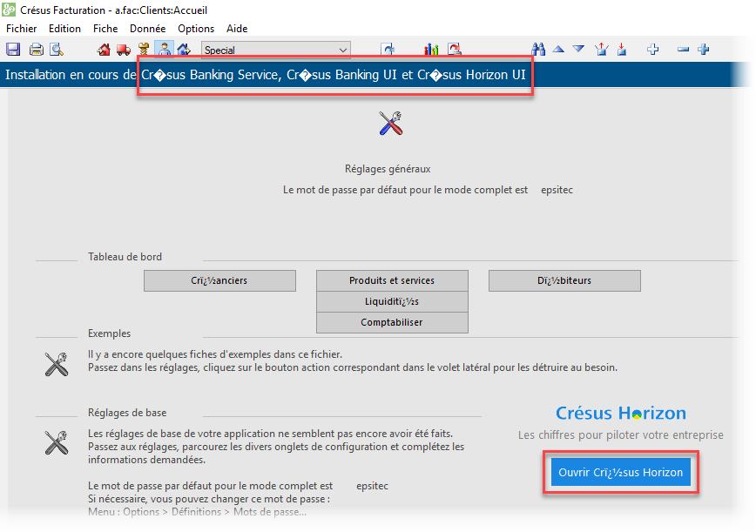The width and height of the screenshot is (756, 532).
Task: Open the Aide menu
Action: (x=237, y=29)
